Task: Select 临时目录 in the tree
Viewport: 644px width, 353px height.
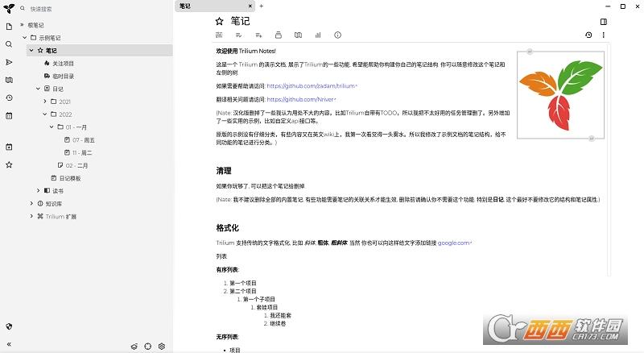Action: [64, 76]
